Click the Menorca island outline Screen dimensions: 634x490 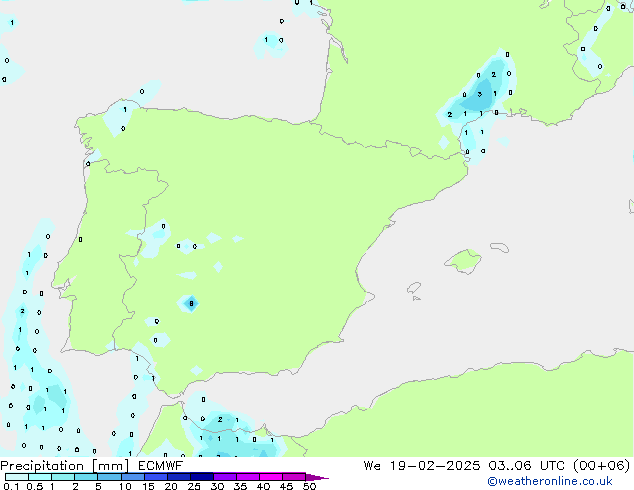click(499, 247)
